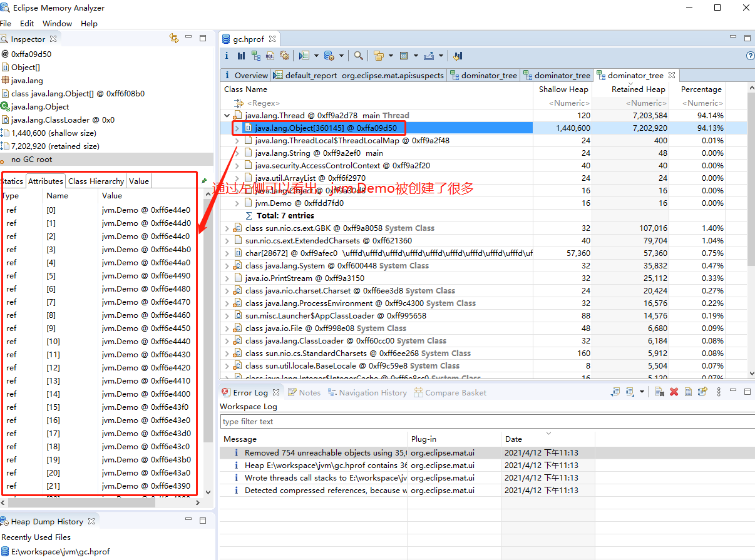The height and width of the screenshot is (560, 755).
Task: Open the query browser icon
Action: (329, 56)
